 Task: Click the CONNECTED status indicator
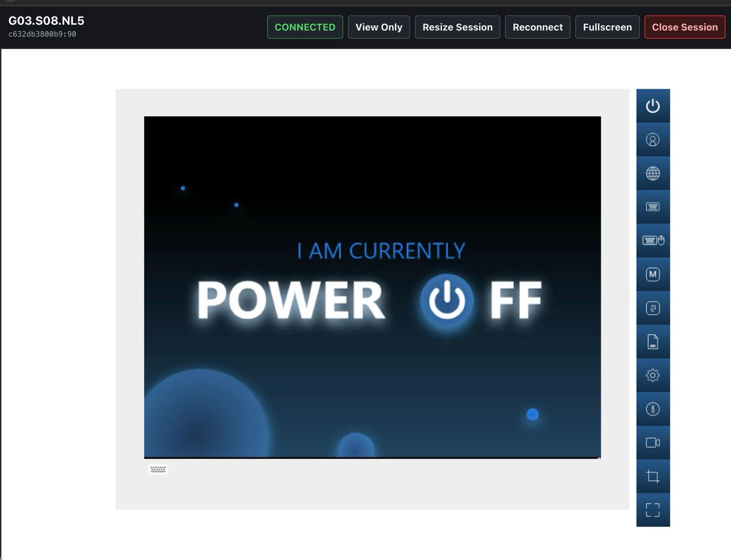[x=305, y=27]
